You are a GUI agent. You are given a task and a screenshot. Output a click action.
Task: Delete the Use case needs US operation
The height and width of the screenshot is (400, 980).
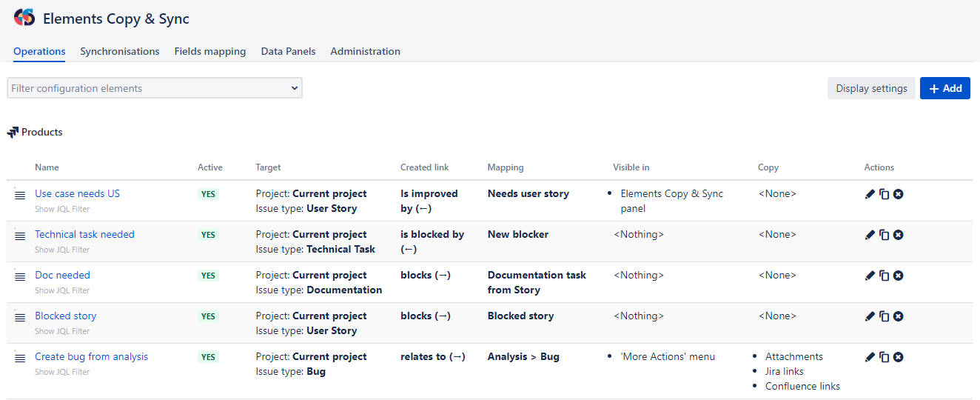point(898,194)
